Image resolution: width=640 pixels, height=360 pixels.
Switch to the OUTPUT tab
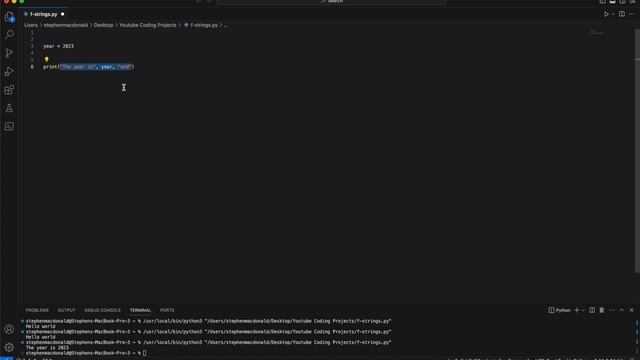67,310
